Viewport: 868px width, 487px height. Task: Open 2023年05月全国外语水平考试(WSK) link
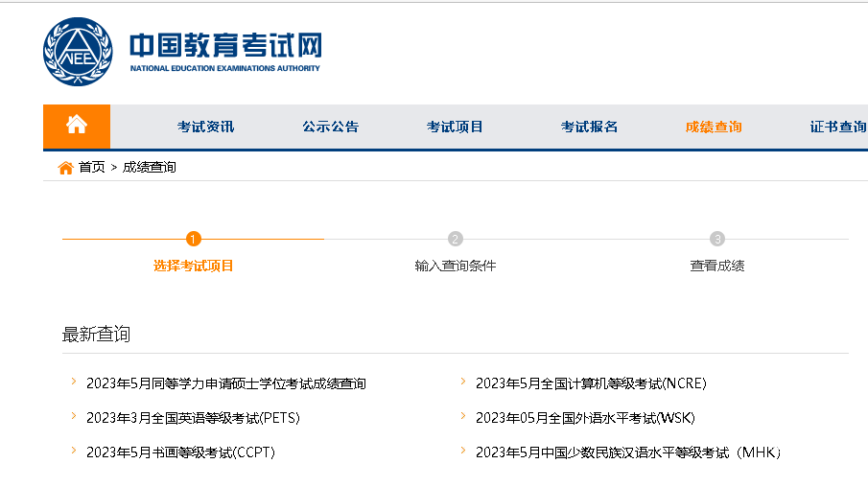[586, 418]
